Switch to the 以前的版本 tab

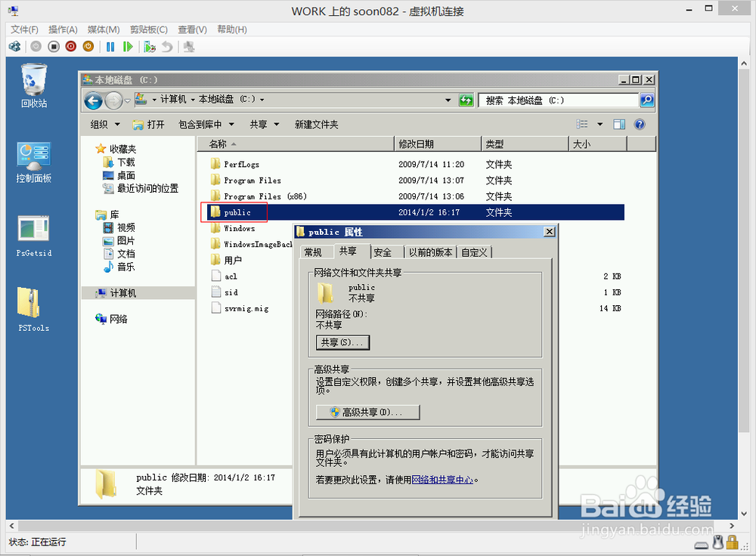click(431, 252)
